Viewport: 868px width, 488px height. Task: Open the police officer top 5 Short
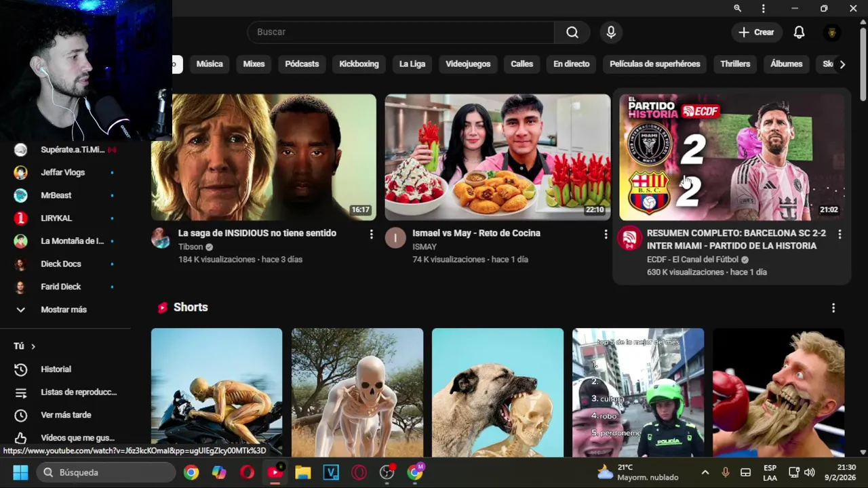pyautogui.click(x=638, y=393)
